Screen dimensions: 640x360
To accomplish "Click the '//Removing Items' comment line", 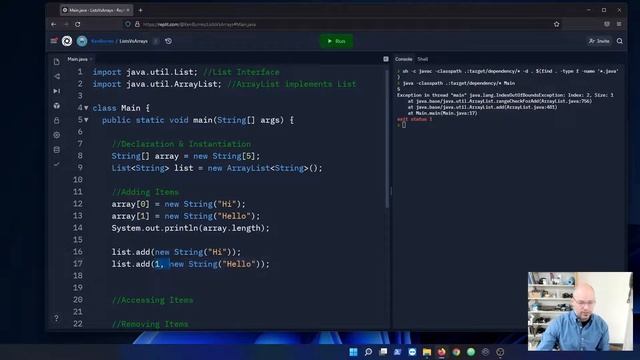I will tap(150, 324).
